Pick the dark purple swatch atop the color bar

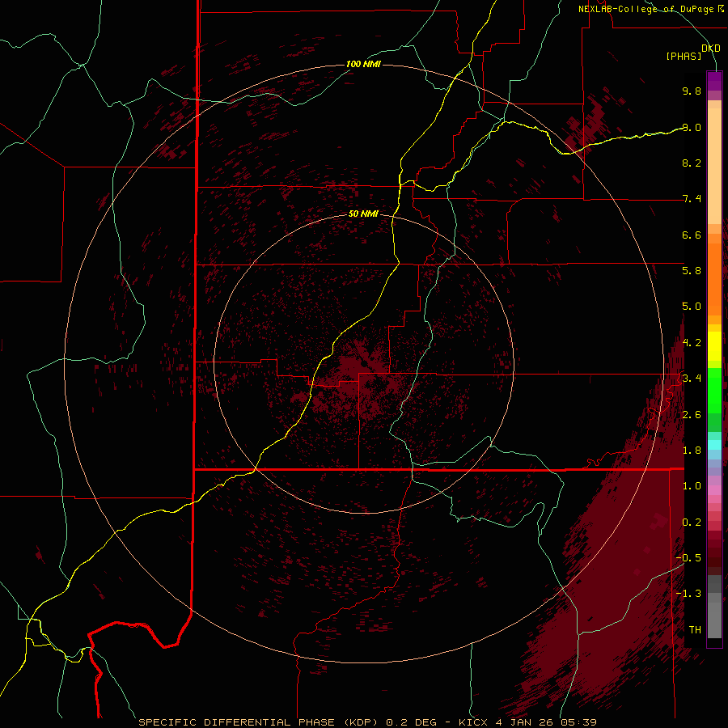pyautogui.click(x=714, y=81)
